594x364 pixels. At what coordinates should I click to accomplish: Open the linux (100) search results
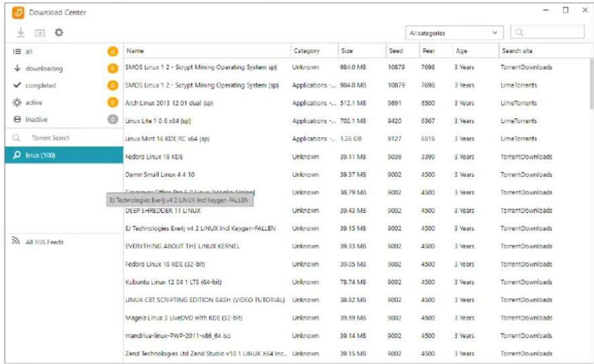coord(64,155)
